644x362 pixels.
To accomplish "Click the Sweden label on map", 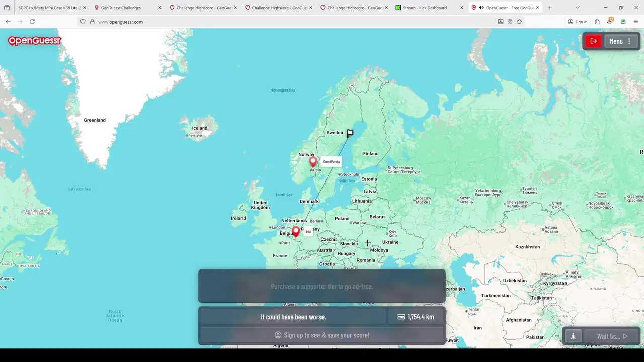I will (335, 133).
